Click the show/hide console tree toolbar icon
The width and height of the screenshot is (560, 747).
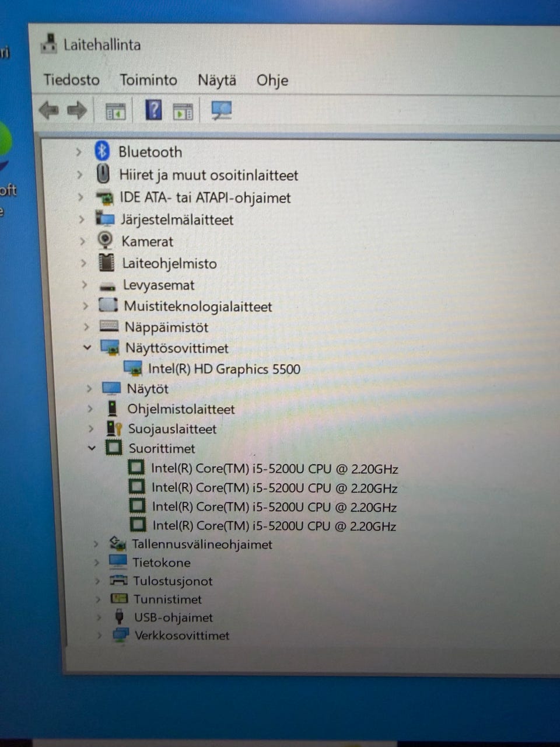[116, 110]
